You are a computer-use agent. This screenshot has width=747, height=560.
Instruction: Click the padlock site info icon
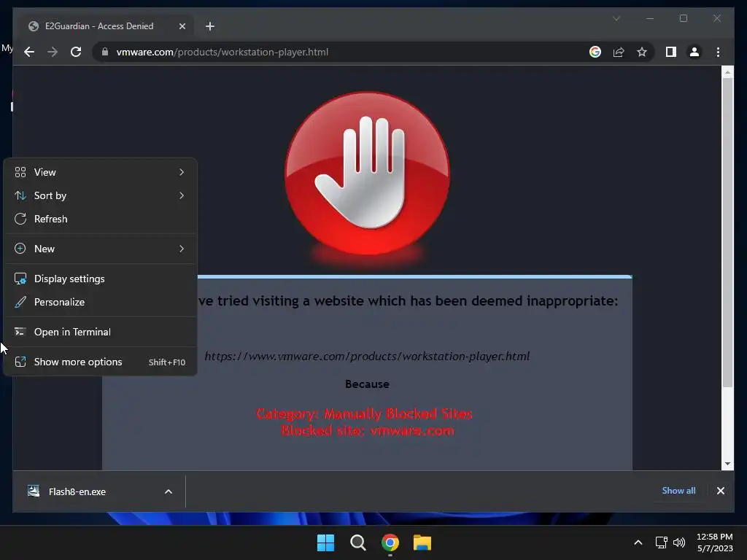[x=105, y=52]
